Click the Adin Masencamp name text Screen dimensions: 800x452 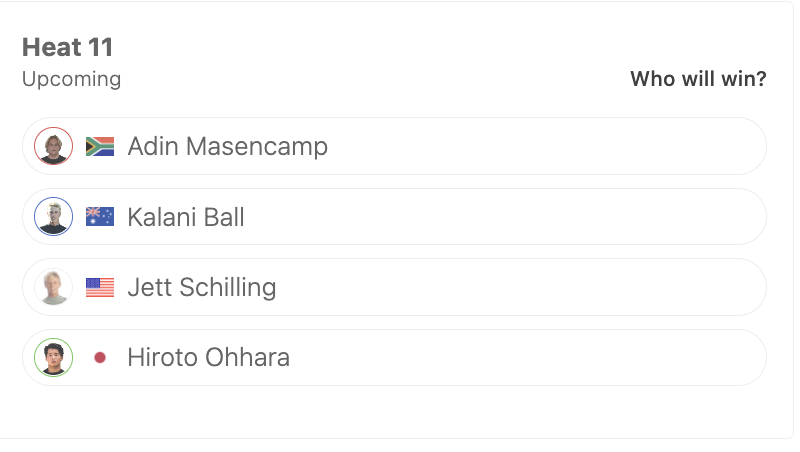pyautogui.click(x=228, y=146)
